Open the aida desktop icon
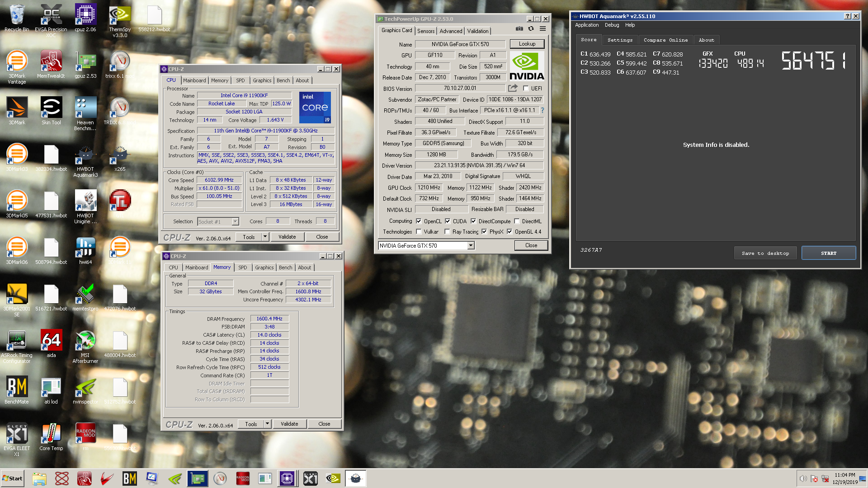 point(51,343)
